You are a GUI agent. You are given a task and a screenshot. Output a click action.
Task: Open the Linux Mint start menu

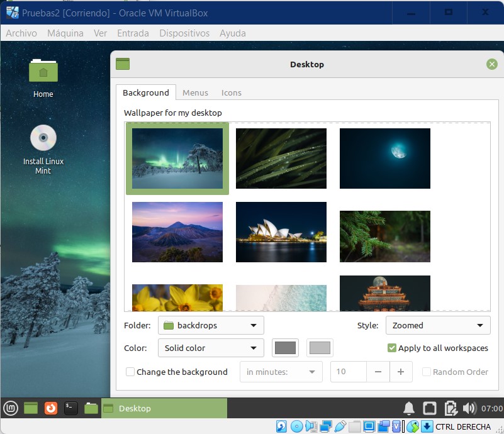click(x=11, y=408)
